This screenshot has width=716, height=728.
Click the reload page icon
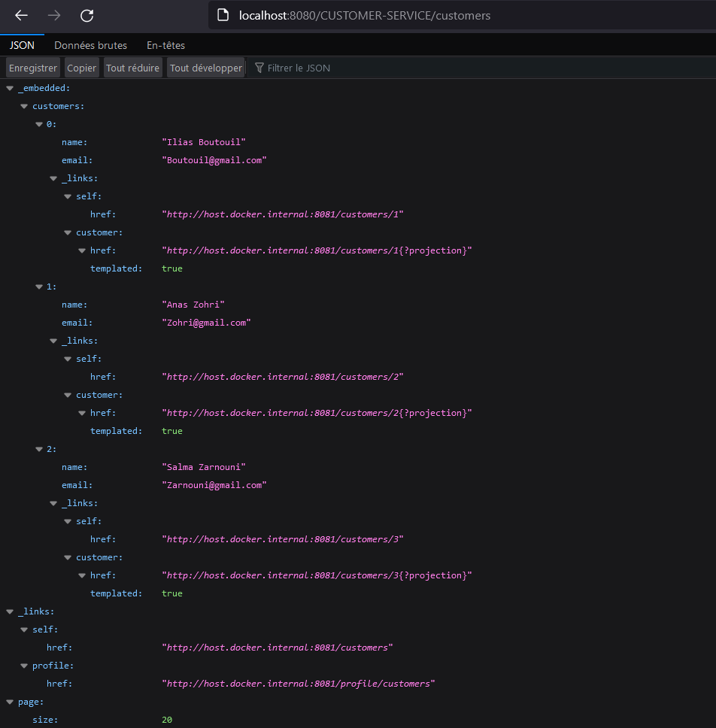86,16
